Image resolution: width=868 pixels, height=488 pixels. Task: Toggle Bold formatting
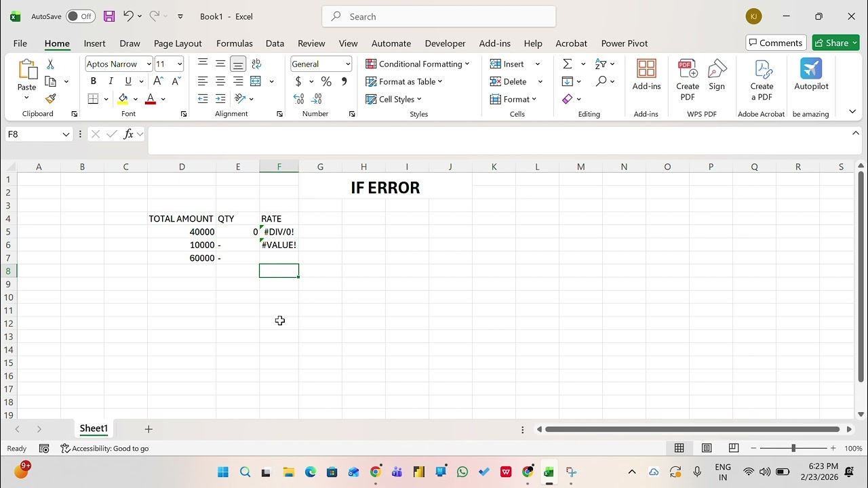[x=93, y=81]
